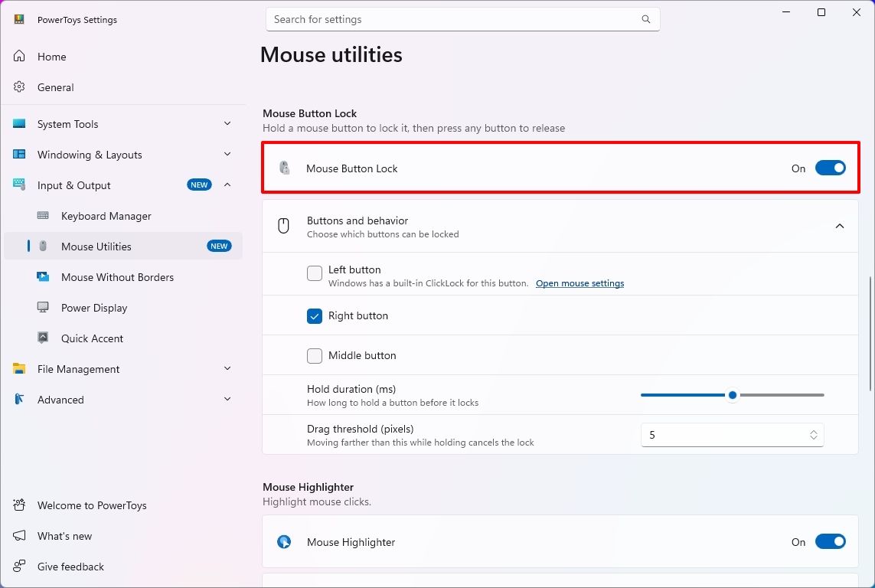This screenshot has height=588, width=875.
Task: Click the Hold duration slider thumb
Action: (733, 395)
